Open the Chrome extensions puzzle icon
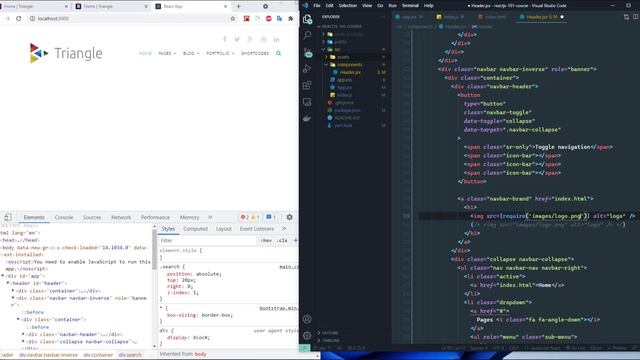Viewport: 640px width, 360px height. [x=290, y=18]
